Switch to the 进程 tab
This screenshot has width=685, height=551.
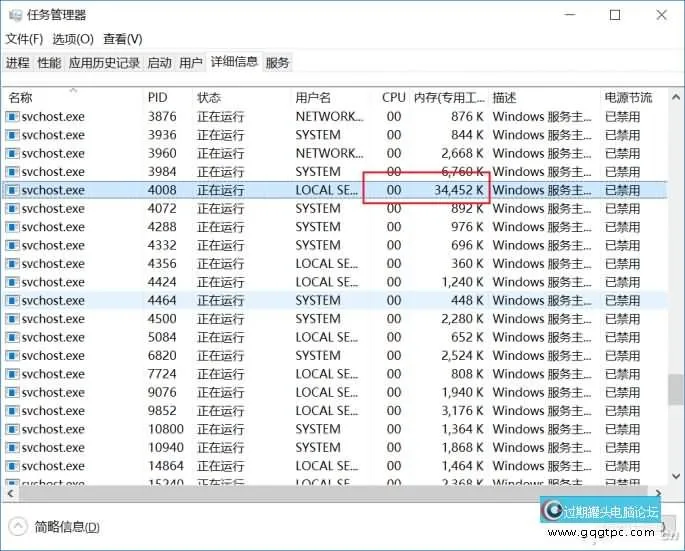point(17,63)
